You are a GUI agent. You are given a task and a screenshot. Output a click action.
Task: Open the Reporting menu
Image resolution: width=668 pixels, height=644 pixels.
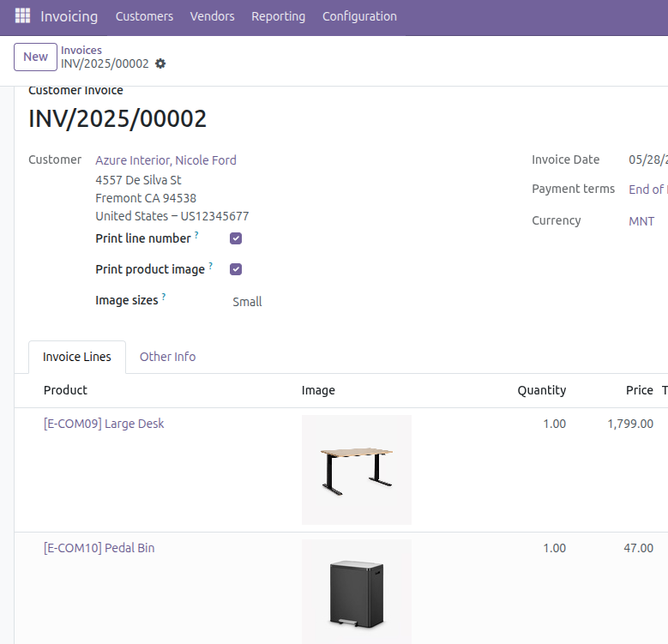point(278,16)
